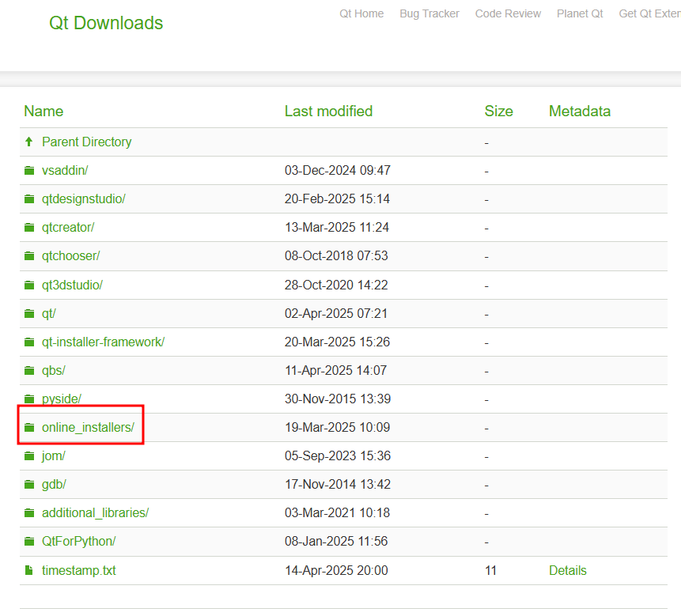Click the folder icon next to vsaddin/
The image size is (681, 616).
pyautogui.click(x=29, y=171)
